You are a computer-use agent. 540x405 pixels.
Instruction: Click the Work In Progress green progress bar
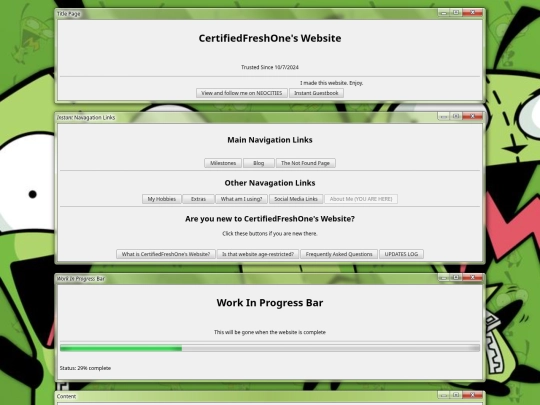click(270, 349)
